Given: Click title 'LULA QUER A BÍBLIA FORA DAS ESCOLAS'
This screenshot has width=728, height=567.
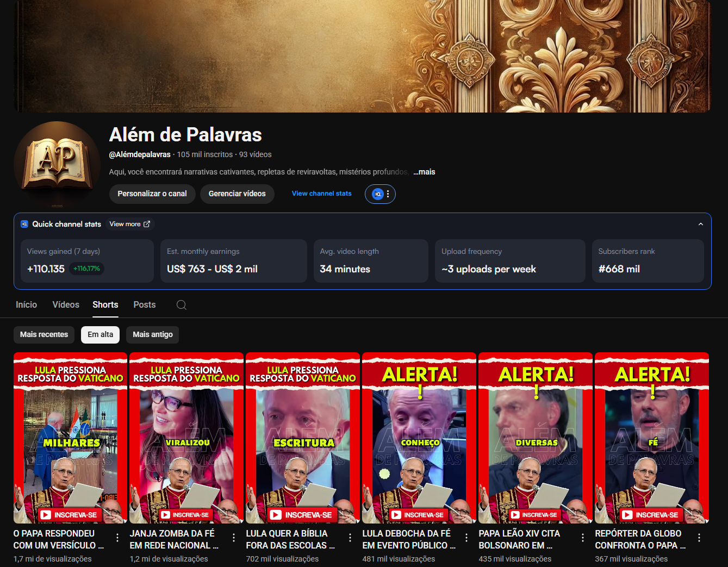Looking at the screenshot, I should tap(290, 539).
